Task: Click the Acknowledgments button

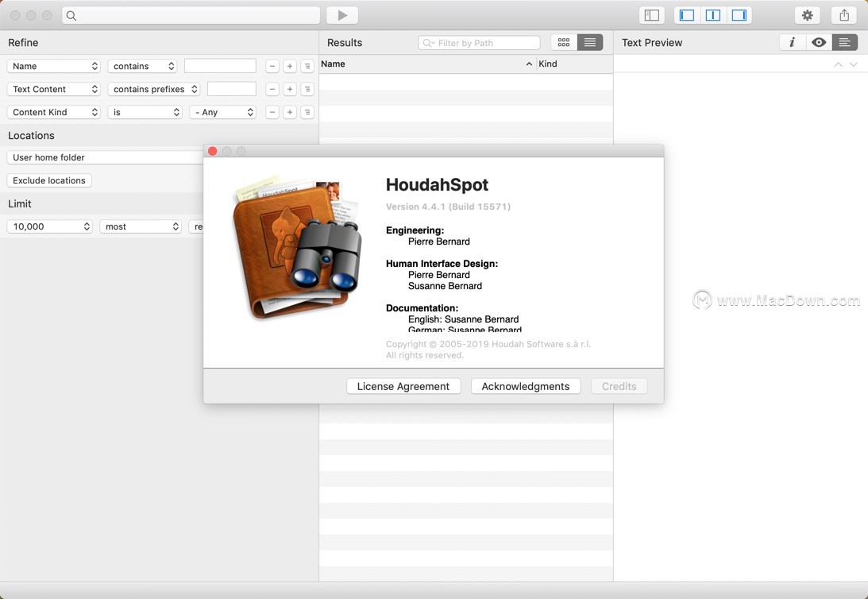Action: [x=526, y=386]
